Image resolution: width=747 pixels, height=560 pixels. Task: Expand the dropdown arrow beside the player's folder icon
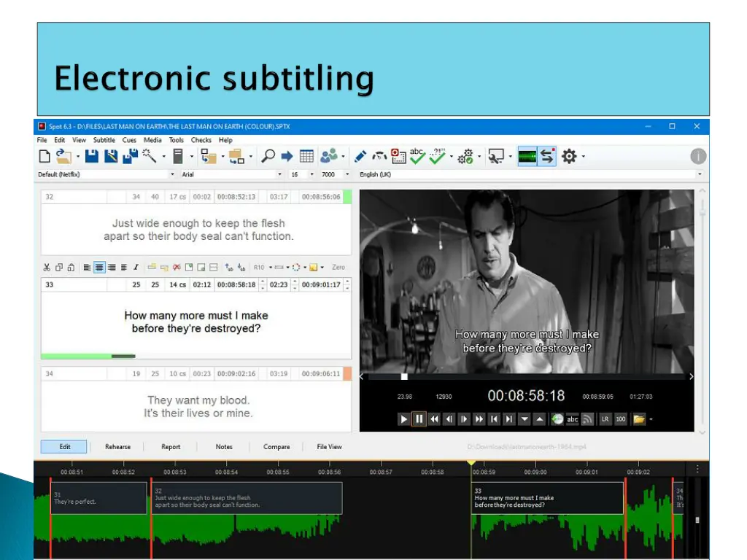tap(651, 419)
